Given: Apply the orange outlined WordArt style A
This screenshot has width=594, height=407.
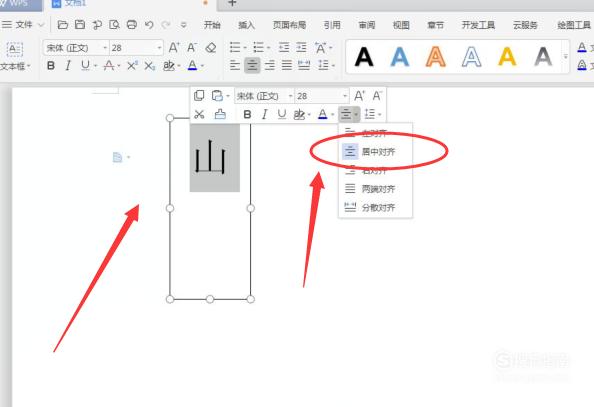Looking at the screenshot, I should [436, 57].
